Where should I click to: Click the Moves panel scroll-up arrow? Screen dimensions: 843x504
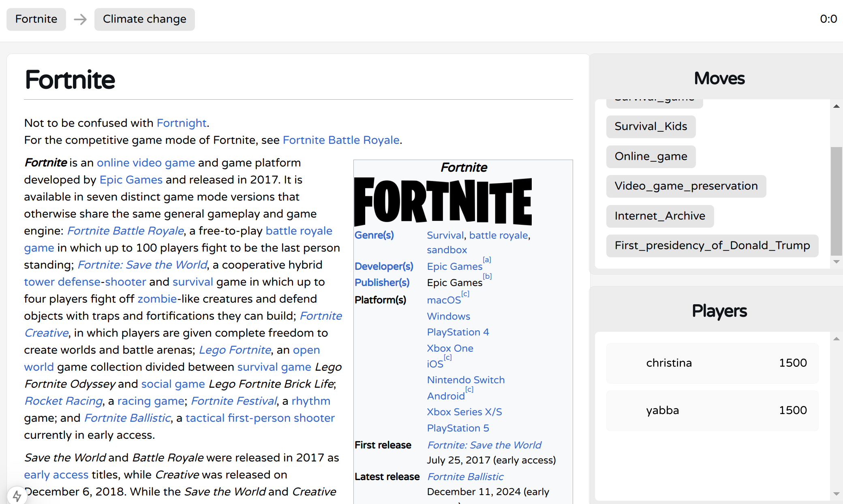[836, 106]
